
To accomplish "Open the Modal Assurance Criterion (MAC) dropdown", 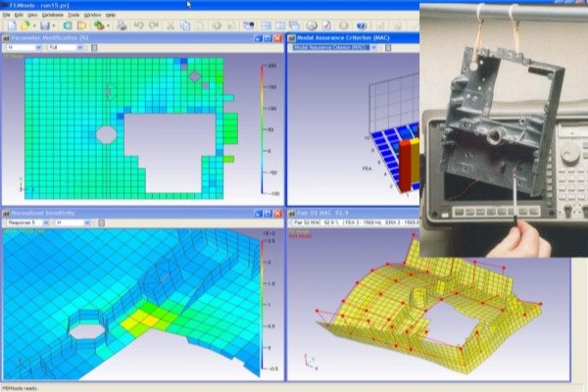I will click(x=373, y=48).
